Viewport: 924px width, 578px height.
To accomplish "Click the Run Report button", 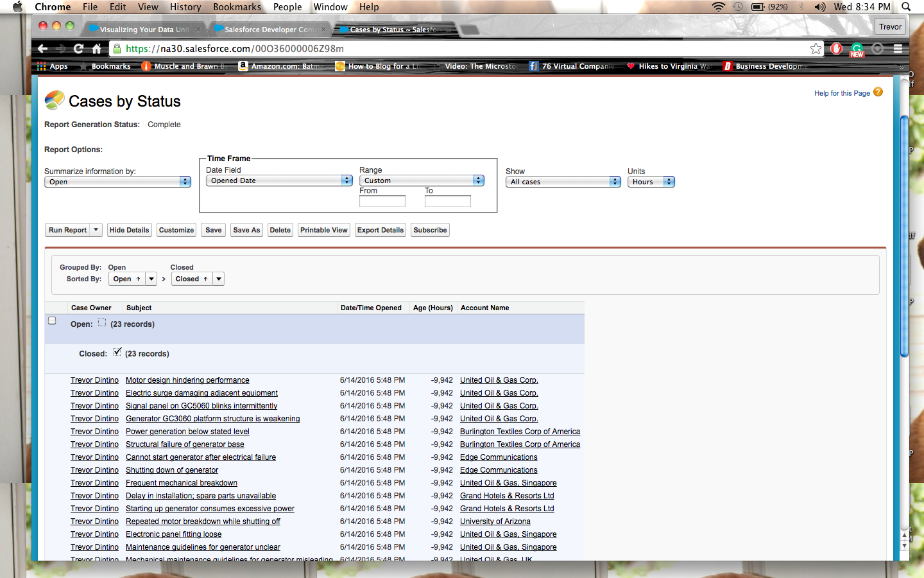I will pyautogui.click(x=67, y=230).
